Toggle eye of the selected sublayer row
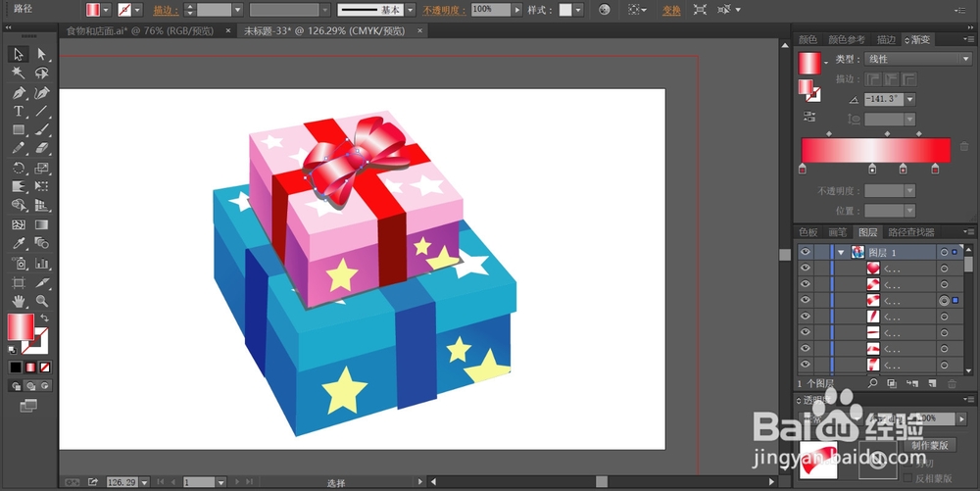The image size is (980, 491). point(805,301)
